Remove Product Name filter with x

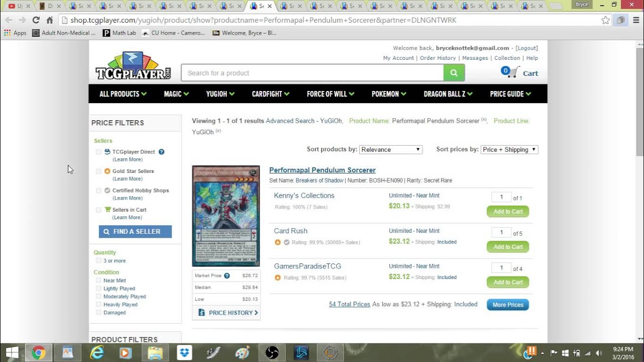484,120
